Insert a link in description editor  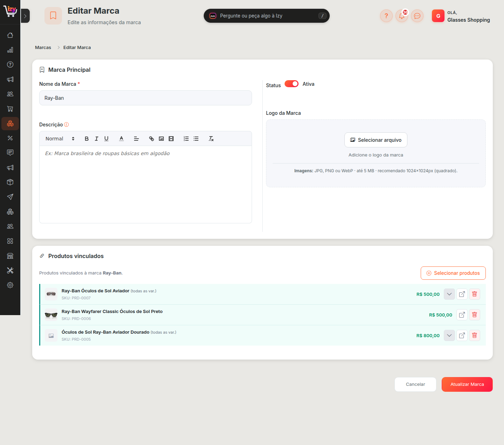[x=152, y=139]
